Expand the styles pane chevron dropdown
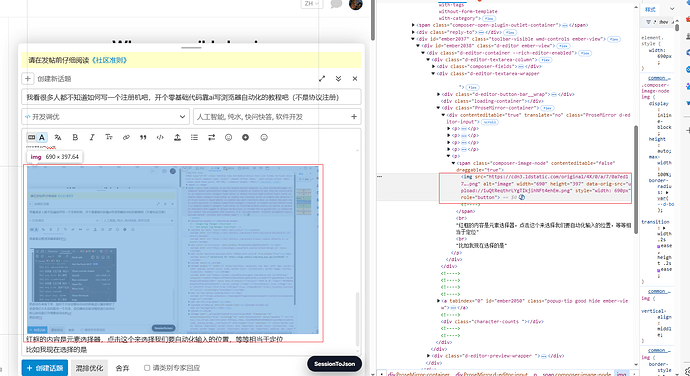This screenshot has height=376, width=690. (672, 9)
